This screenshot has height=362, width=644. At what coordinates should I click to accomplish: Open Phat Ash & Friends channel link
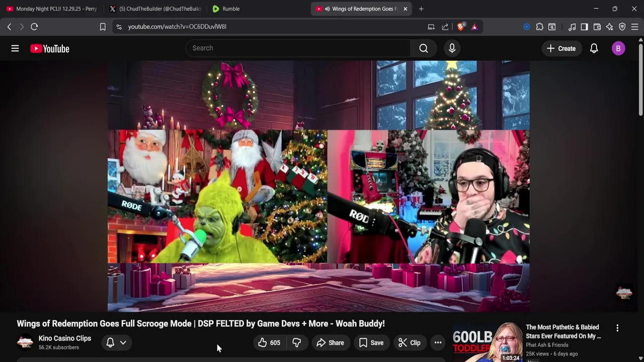(x=547, y=345)
